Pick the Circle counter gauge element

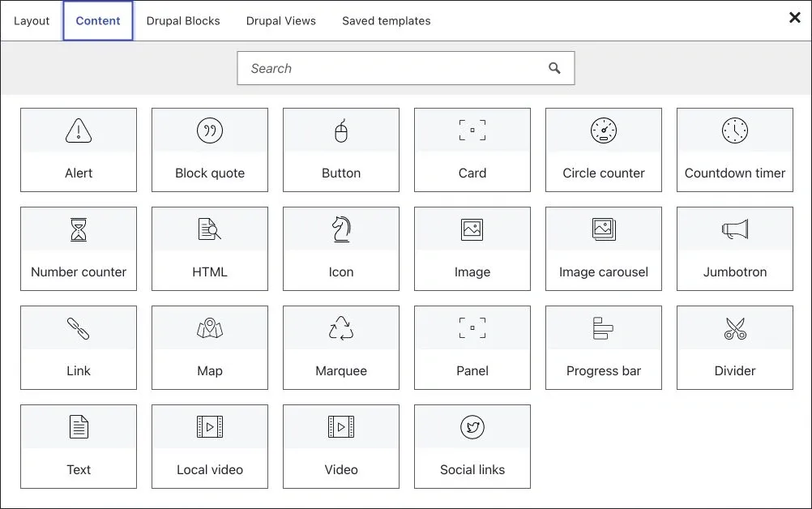604,150
